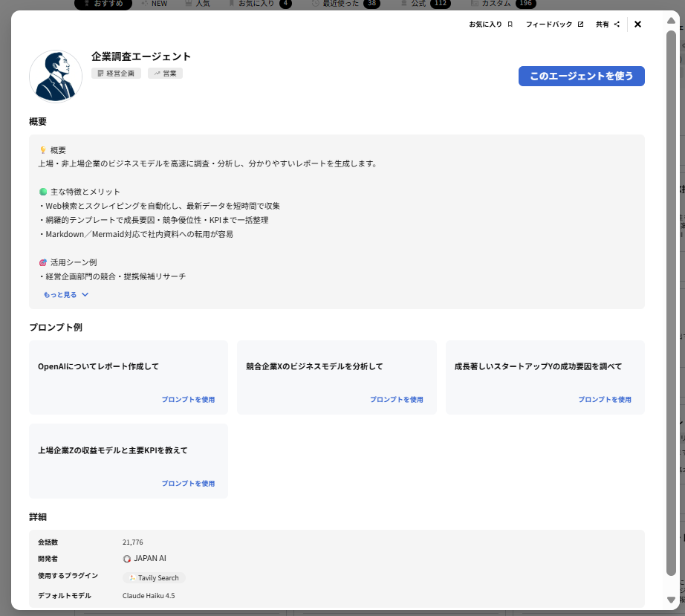685x616 pixels.
Task: Use the OpenAI report prompt via プロンプトを使用
Action: [x=188, y=399]
